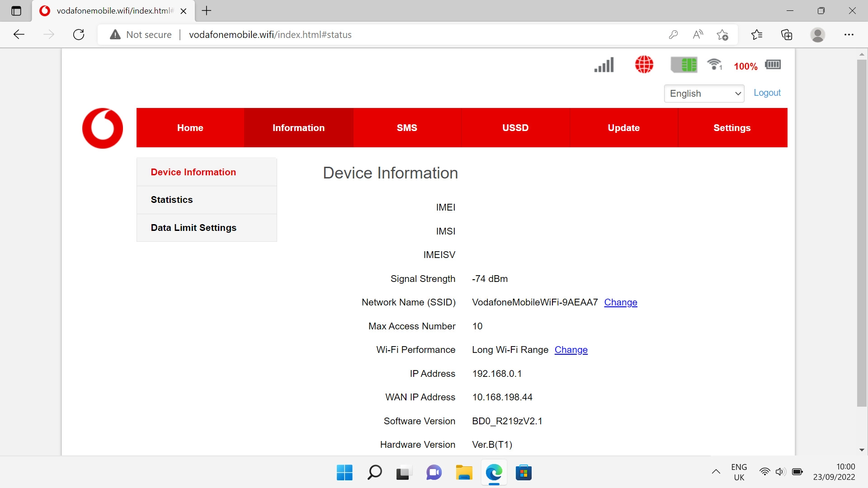The width and height of the screenshot is (868, 488).
Task: Click the battery status icon showing 100%
Action: (773, 65)
